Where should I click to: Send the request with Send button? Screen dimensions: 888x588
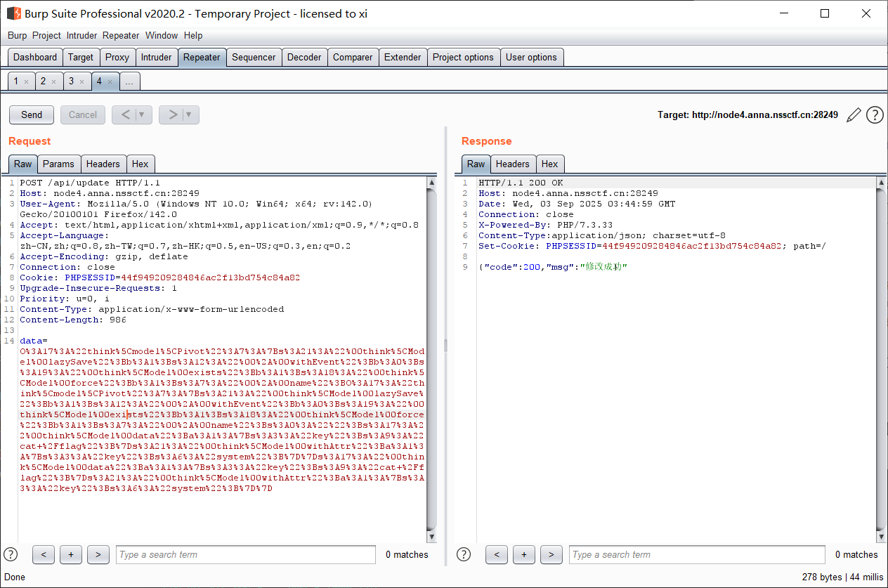tap(32, 115)
